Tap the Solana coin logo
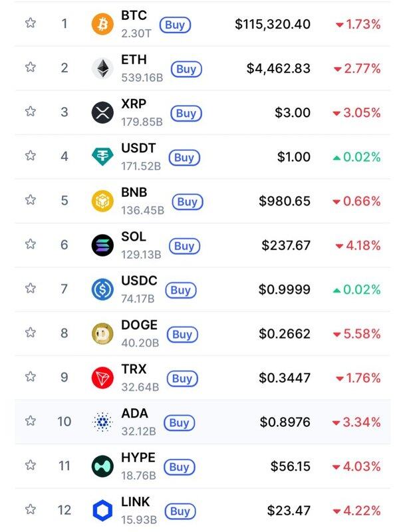Screen dimensions: 405x532 pyautogui.click(x=102, y=245)
